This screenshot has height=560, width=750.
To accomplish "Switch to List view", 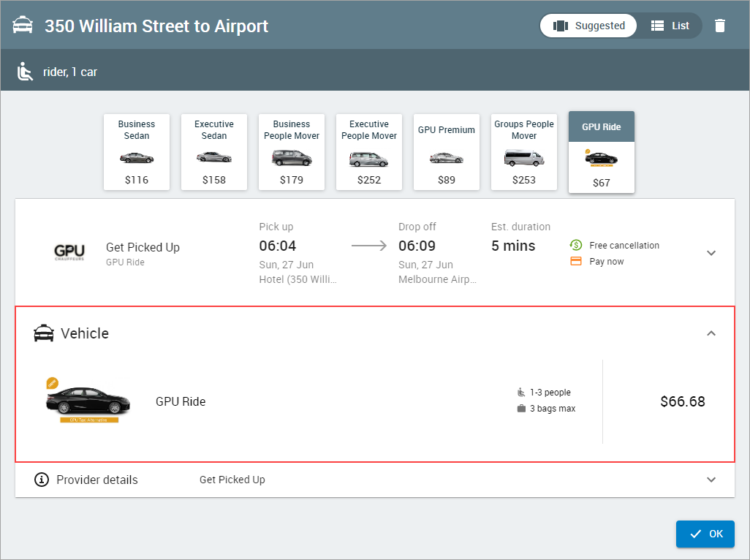I will point(670,26).
